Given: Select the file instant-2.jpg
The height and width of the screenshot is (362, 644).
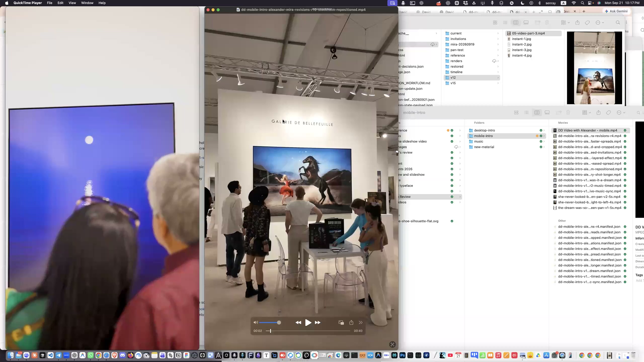Looking at the screenshot, I should click(534, 44).
